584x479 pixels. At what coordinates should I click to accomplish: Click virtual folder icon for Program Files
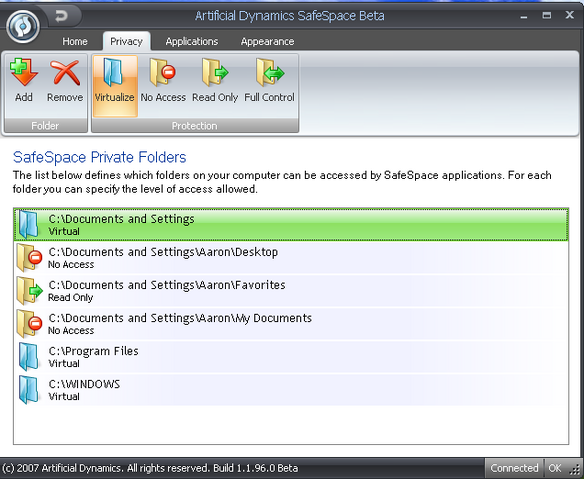[28, 357]
